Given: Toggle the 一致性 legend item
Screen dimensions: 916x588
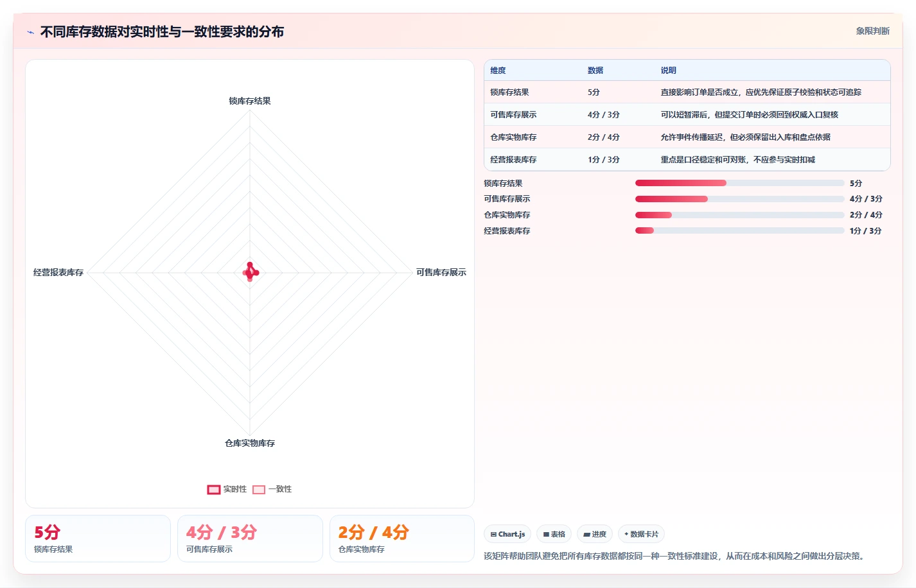Looking at the screenshot, I should click(x=272, y=489).
